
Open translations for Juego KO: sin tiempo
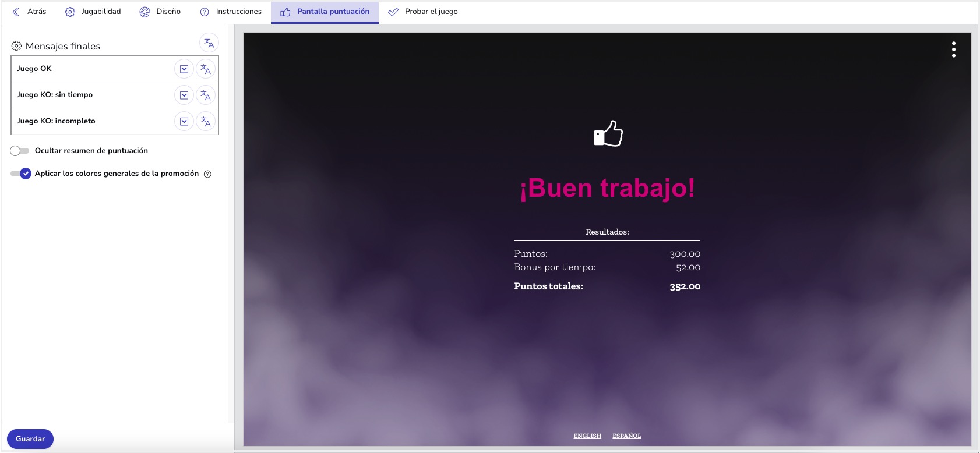point(206,95)
